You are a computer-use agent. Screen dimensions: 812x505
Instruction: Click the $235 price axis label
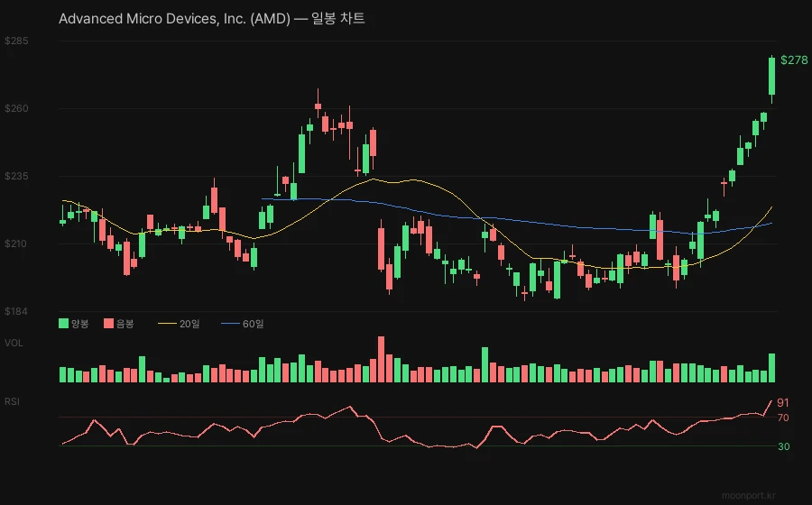16,177
